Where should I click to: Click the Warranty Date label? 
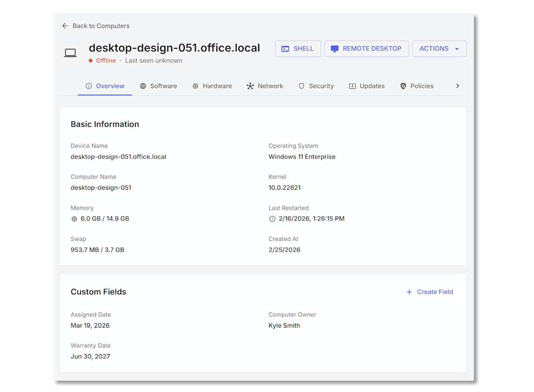[91, 345]
